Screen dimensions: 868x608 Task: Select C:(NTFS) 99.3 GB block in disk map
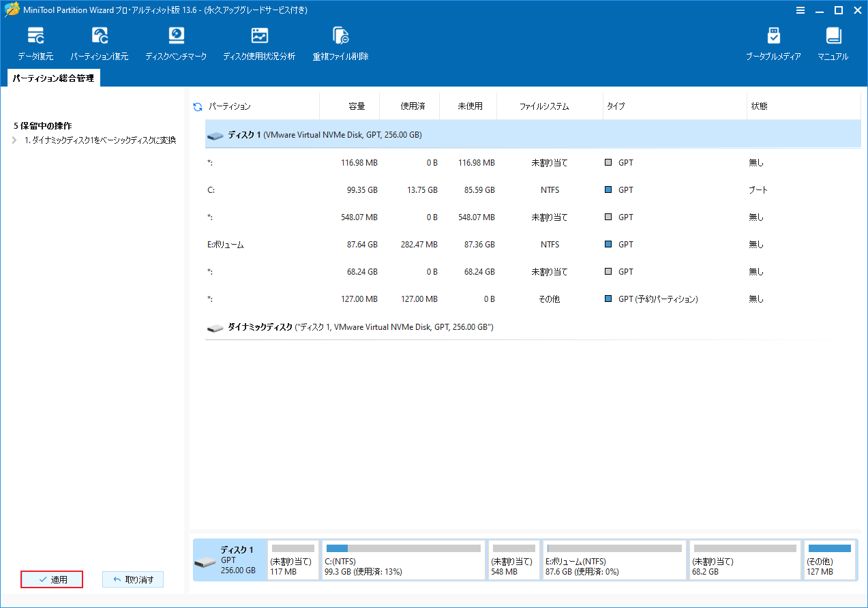tap(403, 560)
